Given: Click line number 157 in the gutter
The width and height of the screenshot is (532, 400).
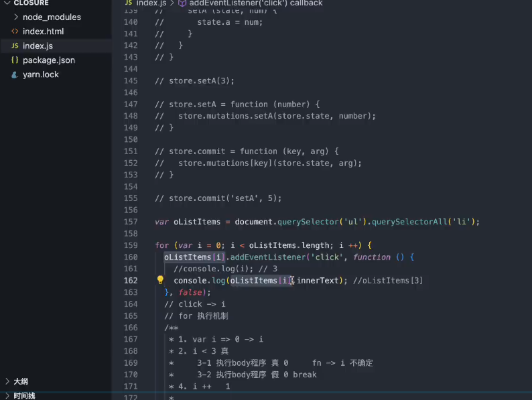Looking at the screenshot, I should pyautogui.click(x=131, y=222).
